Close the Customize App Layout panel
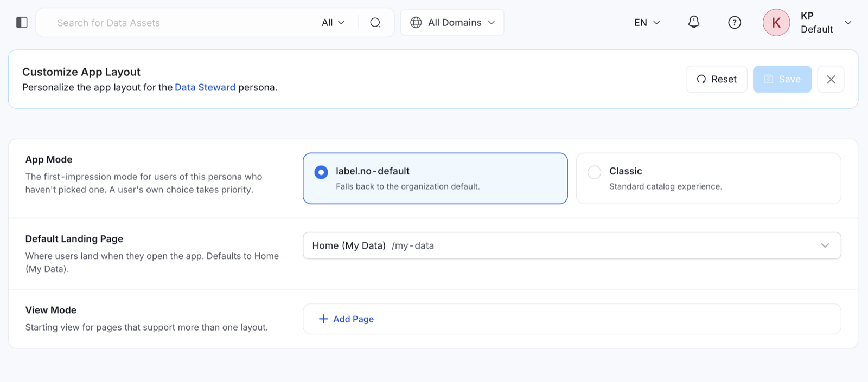Image resolution: width=868 pixels, height=382 pixels. click(x=831, y=79)
